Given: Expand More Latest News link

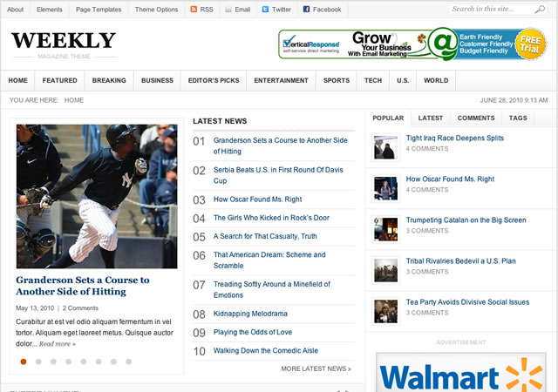Looking at the screenshot, I should (316, 368).
